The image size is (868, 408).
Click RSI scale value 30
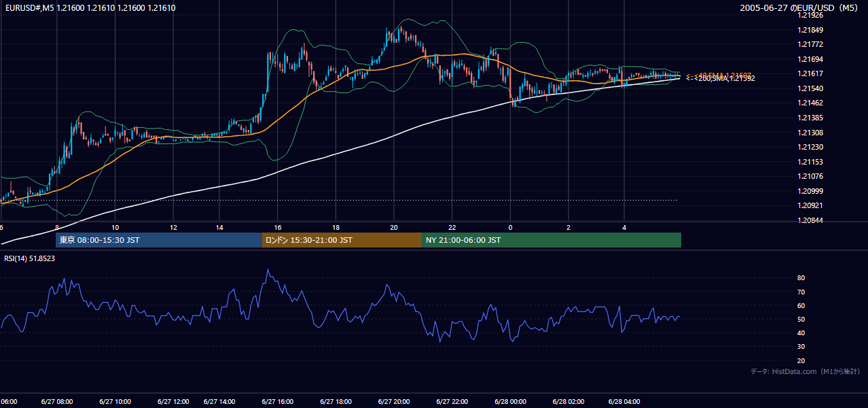(801, 347)
